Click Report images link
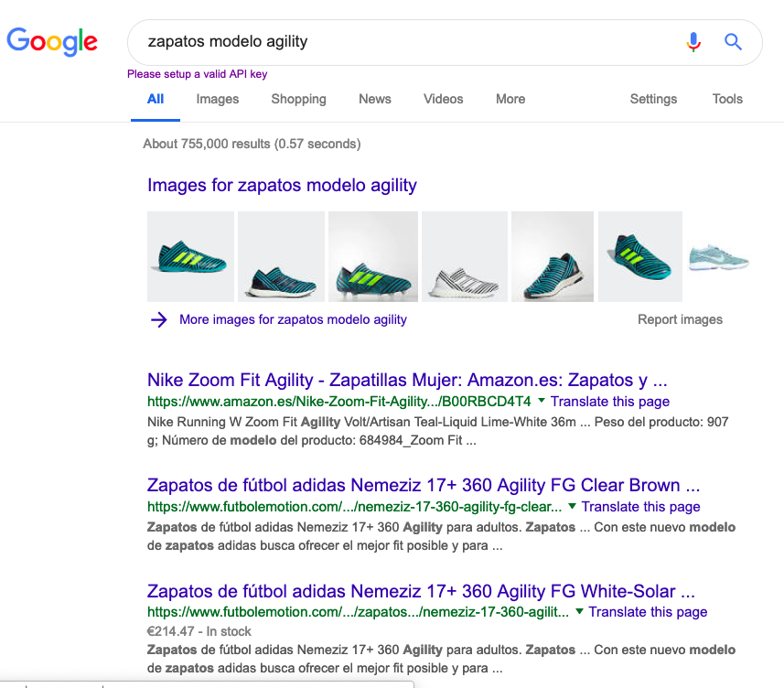The height and width of the screenshot is (688, 784). tap(680, 319)
